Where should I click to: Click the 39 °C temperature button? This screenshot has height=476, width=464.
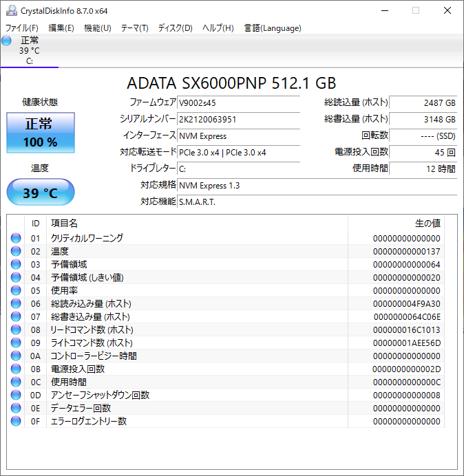tap(41, 192)
